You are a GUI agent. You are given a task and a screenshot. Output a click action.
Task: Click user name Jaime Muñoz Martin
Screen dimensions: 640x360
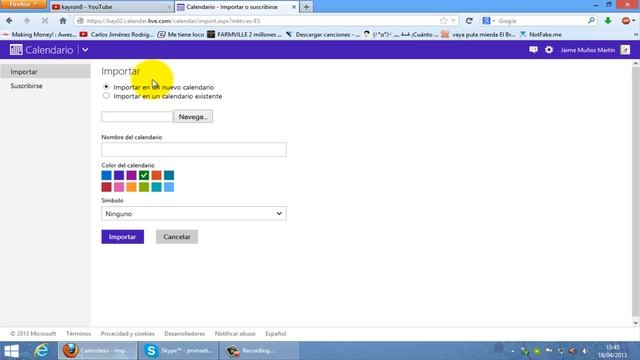pyautogui.click(x=587, y=50)
